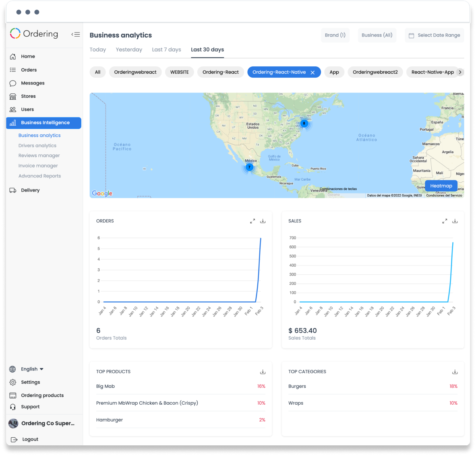Click the map cluster marker labeled 8
The image size is (476, 455).
[304, 124]
